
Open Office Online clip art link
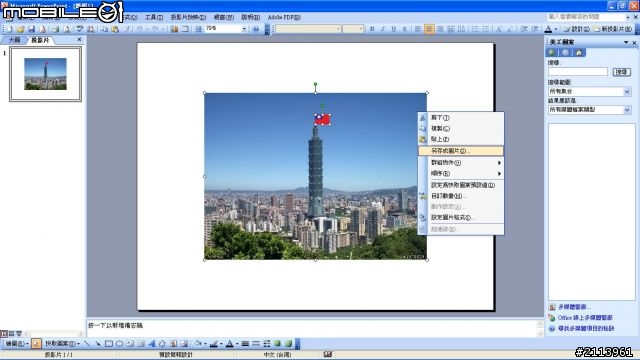(x=585, y=318)
